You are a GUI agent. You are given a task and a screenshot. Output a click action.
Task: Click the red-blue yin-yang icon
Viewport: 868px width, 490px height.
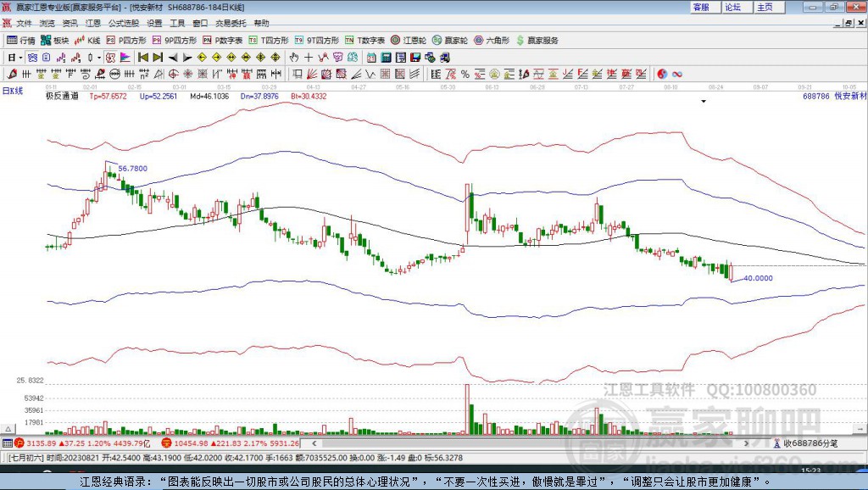click(x=662, y=75)
